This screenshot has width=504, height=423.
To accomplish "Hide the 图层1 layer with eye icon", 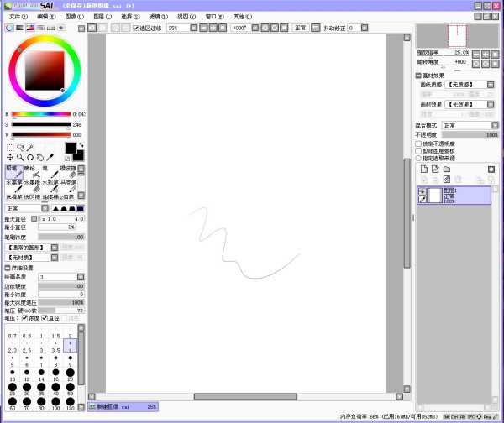I will pyautogui.click(x=423, y=192).
